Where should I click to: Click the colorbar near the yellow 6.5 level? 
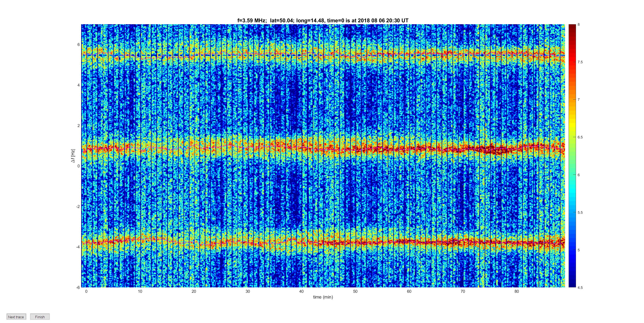[x=572, y=137]
